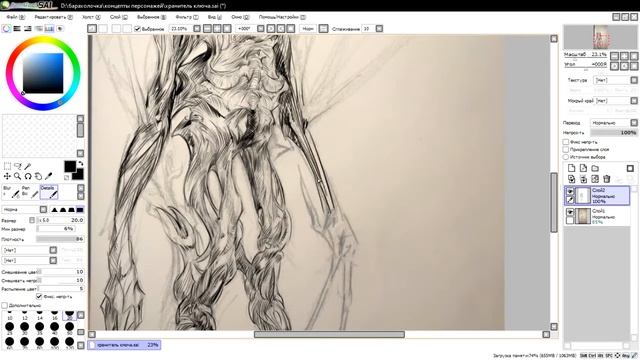This screenshot has width=640, height=360.
Task: Uncheck Фикс. непр-ть in brush settings
Action: pos(39,296)
